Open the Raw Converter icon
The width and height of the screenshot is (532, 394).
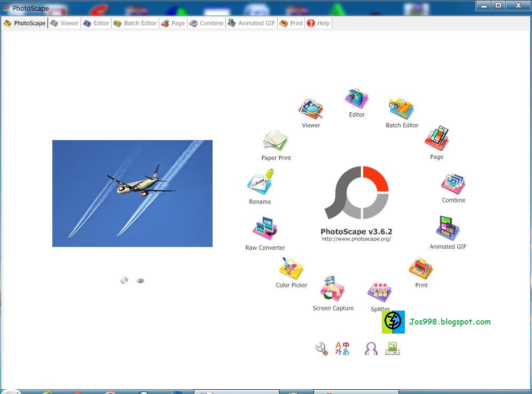point(265,228)
